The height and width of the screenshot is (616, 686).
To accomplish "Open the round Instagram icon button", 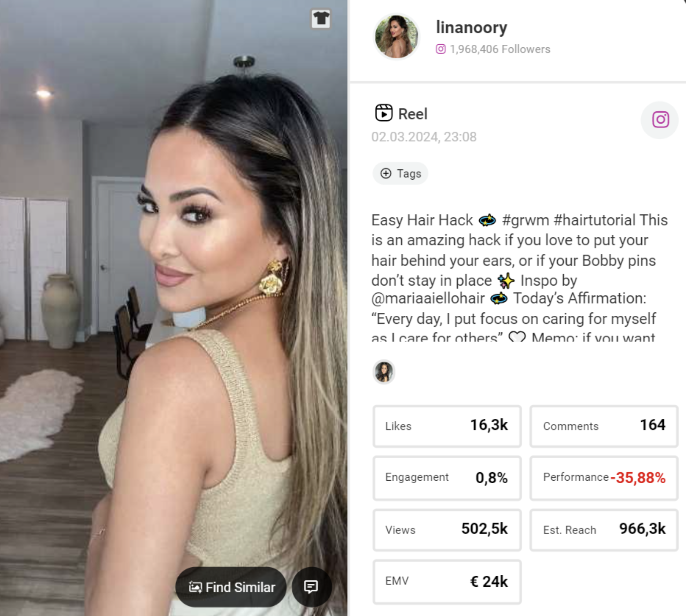I will click(660, 120).
